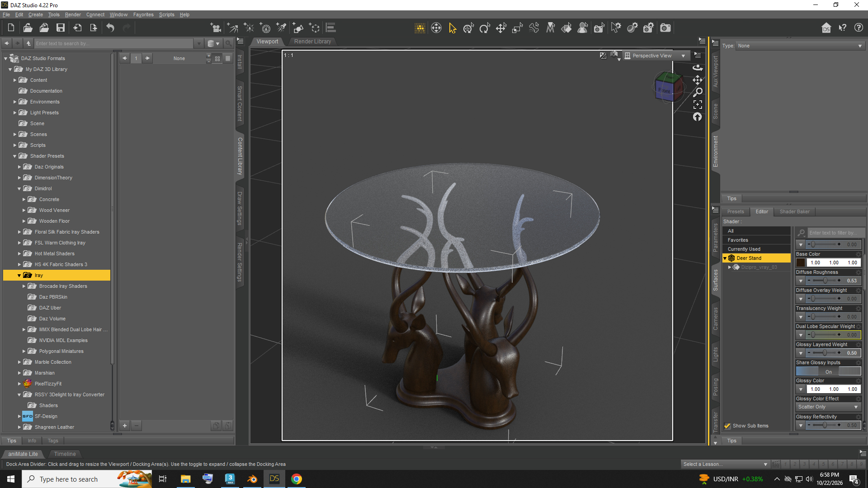Open the Type None dropdown
Screen dimensions: 868x488
(800, 46)
